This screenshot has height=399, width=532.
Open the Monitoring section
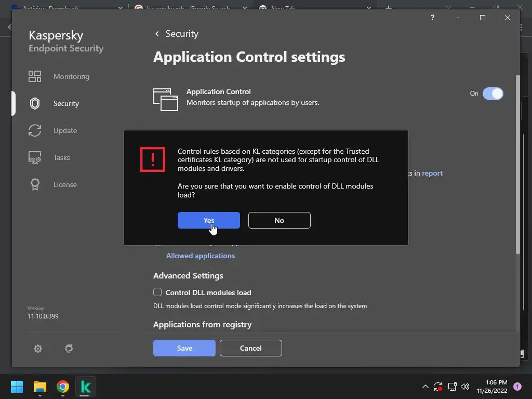pyautogui.click(x=71, y=76)
